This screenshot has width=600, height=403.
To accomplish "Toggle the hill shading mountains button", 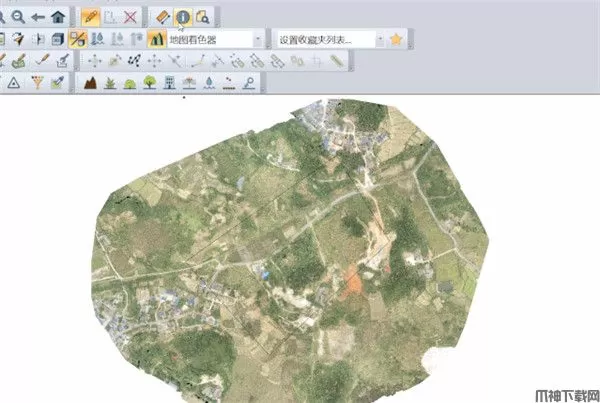I will (x=156, y=39).
